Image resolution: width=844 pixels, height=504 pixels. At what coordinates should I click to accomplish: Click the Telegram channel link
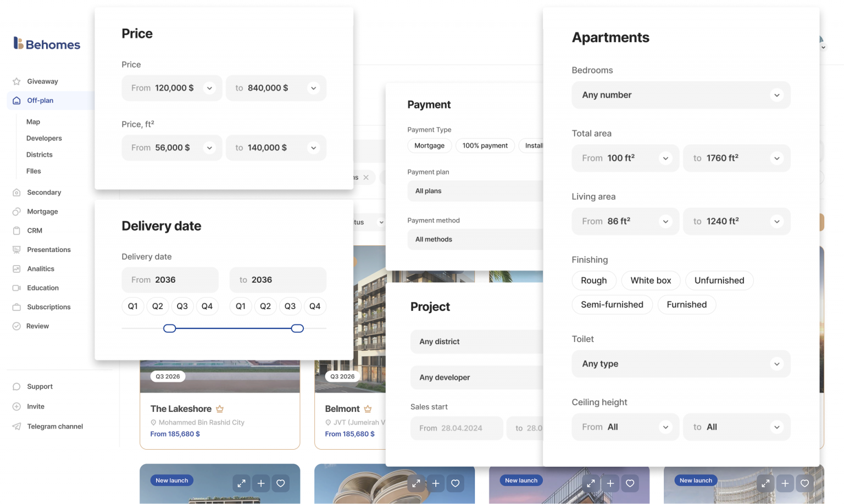tap(54, 426)
